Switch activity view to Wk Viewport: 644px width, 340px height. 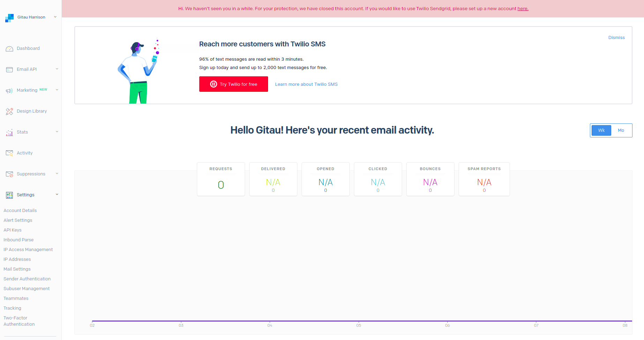(601, 130)
